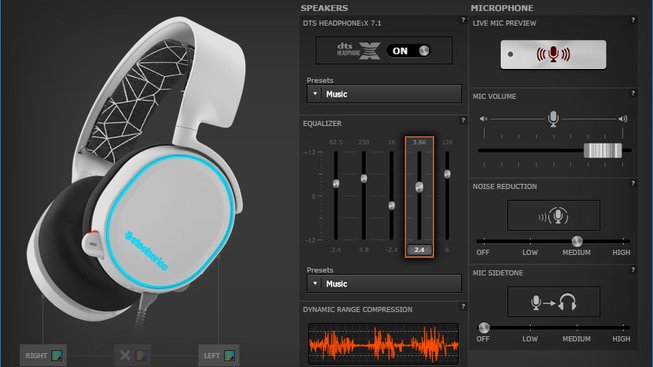
Task: Toggle the DTS Headphone:X ON switch
Action: pyautogui.click(x=409, y=51)
